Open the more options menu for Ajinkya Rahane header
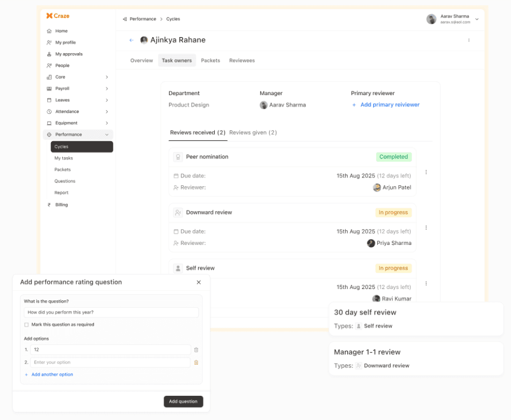The image size is (511, 420). click(x=469, y=40)
